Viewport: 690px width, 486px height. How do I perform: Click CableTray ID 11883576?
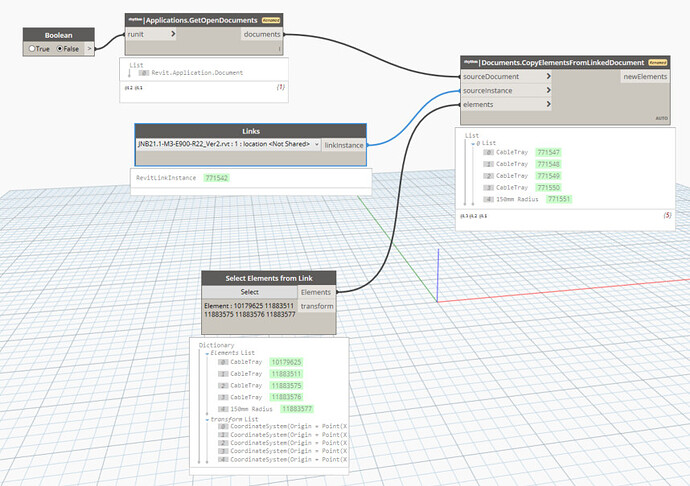[286, 397]
